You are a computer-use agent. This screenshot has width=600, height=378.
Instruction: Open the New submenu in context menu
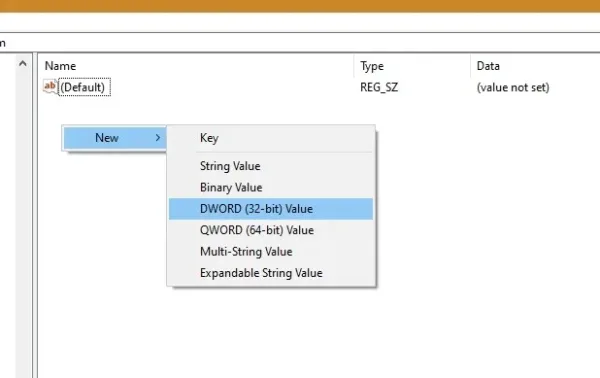pyautogui.click(x=115, y=138)
